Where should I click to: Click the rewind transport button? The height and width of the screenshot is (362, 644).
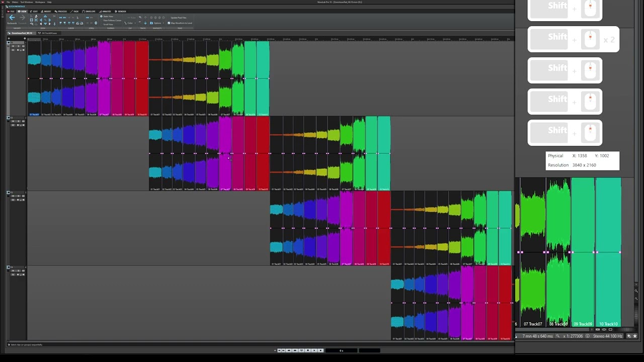click(x=289, y=350)
